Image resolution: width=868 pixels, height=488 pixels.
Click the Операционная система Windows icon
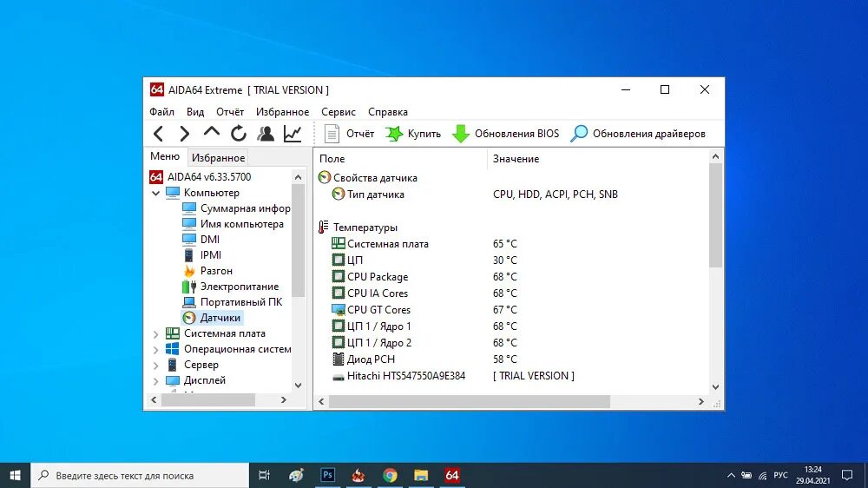(173, 349)
